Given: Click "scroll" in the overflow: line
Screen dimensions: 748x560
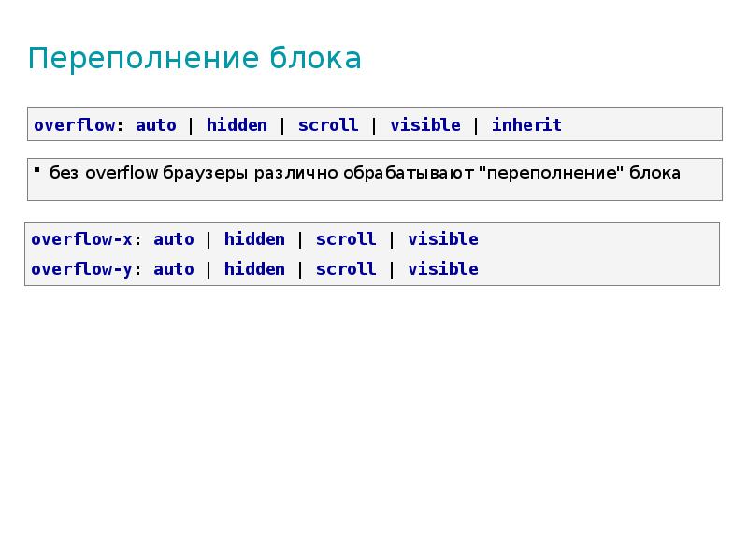Looking at the screenshot, I should (328, 125).
